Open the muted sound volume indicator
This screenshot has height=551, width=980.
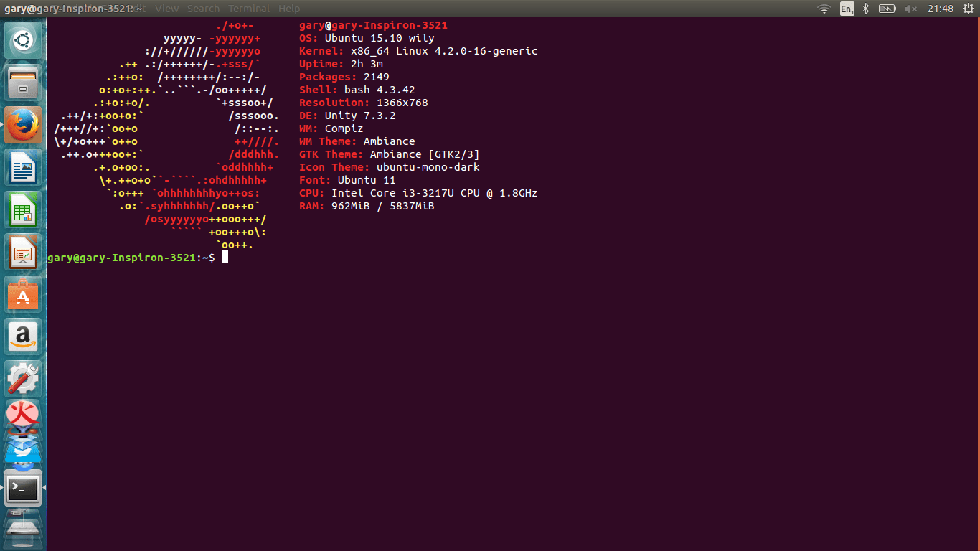click(910, 9)
